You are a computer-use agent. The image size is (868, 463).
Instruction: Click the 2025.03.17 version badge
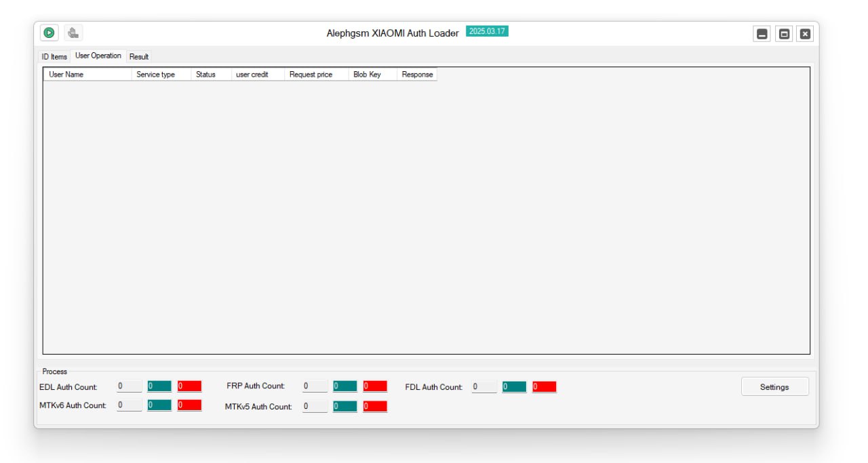(487, 31)
